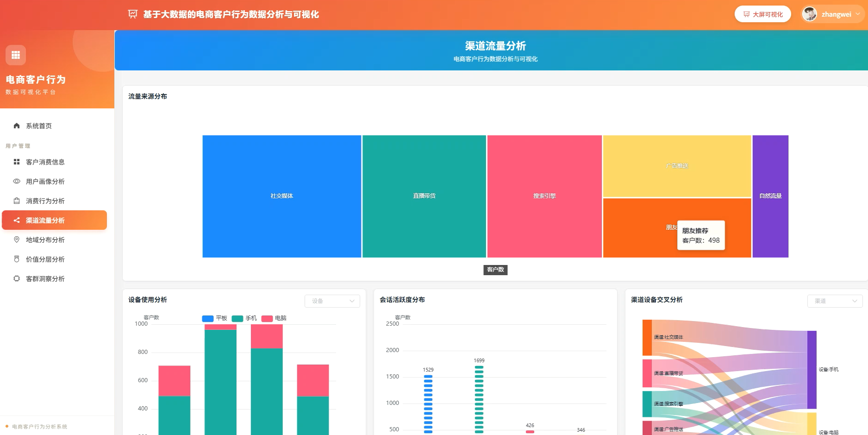
Task: Toggle the 手机 legend item
Action: [x=244, y=318]
